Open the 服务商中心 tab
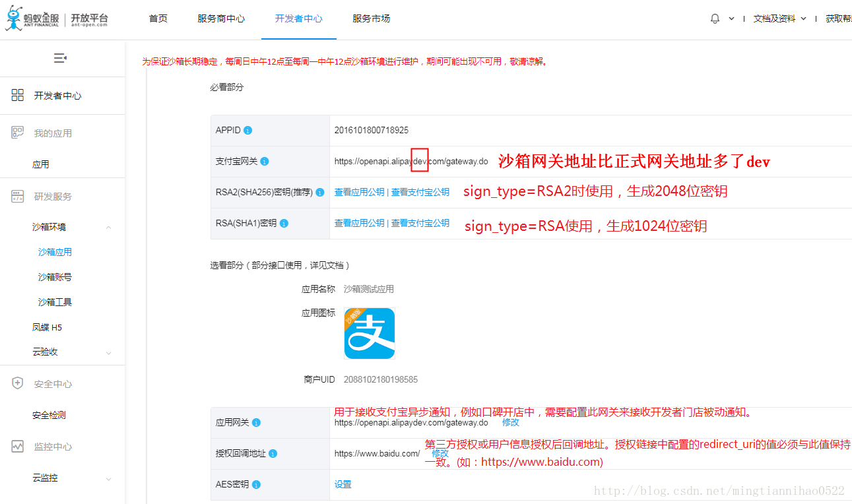The image size is (852, 504). pos(221,18)
